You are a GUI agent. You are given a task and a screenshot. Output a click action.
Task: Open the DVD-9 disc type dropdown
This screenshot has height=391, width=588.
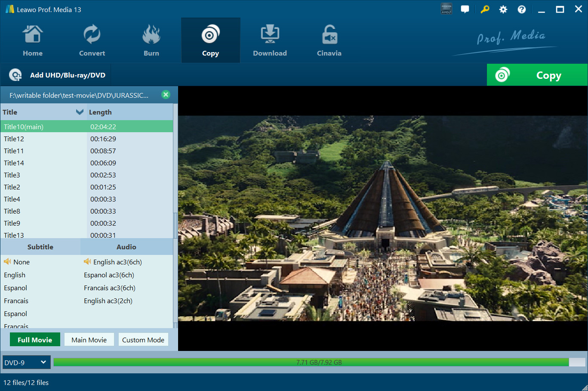(x=26, y=362)
